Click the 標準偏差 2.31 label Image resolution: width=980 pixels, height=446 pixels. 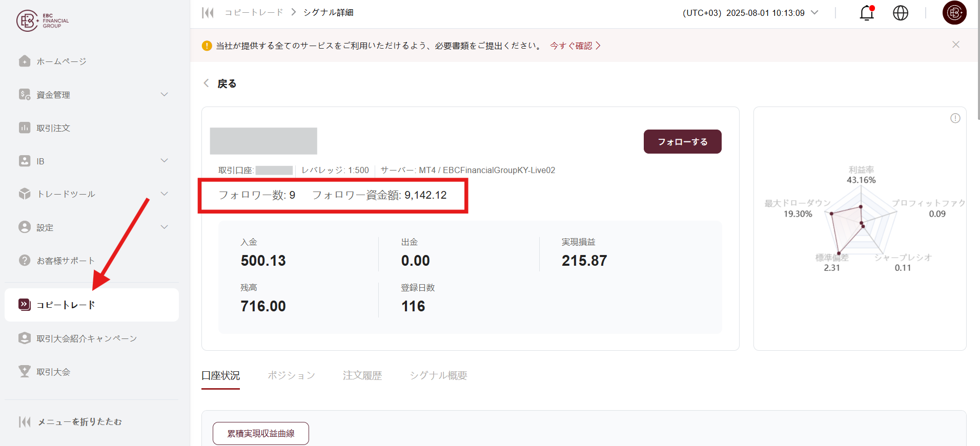point(832,262)
